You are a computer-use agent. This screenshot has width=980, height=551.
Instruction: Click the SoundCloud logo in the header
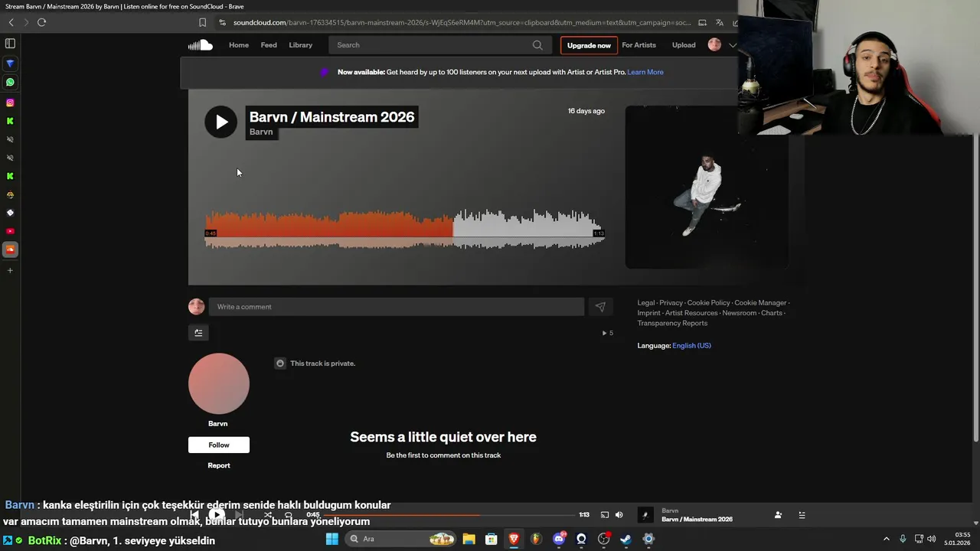(x=201, y=45)
